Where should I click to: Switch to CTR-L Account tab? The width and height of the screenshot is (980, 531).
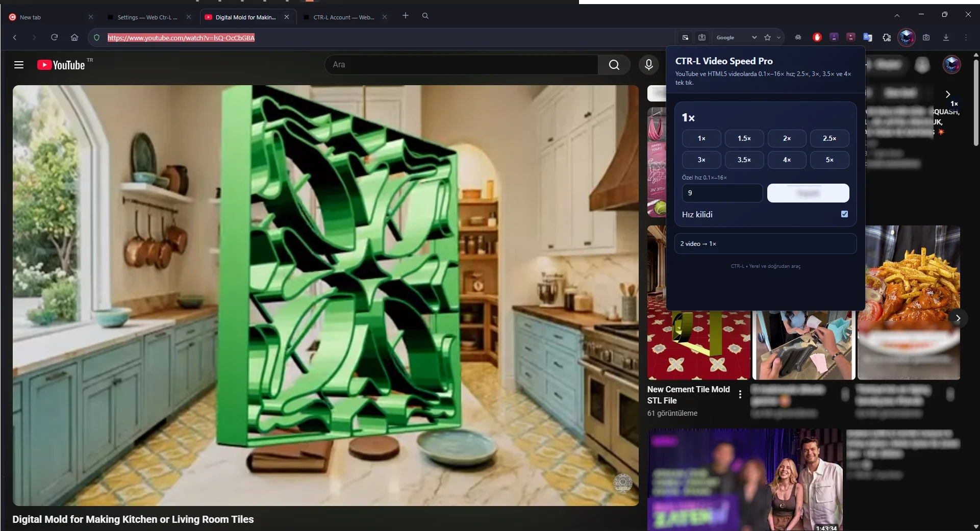click(x=344, y=17)
